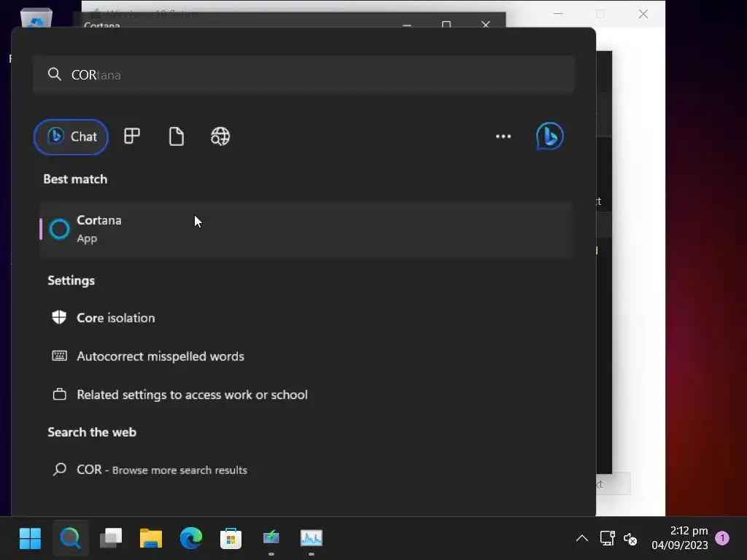Click the Search the web heading
747x560 pixels.
tap(92, 432)
